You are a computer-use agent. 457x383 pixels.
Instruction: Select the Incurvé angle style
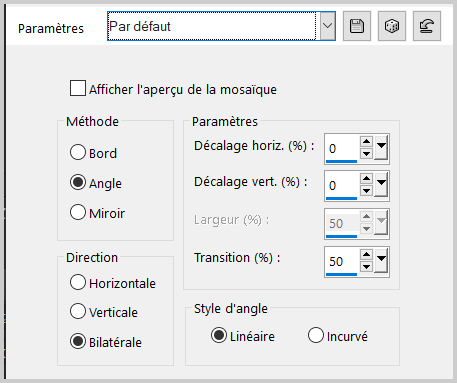click(x=316, y=335)
